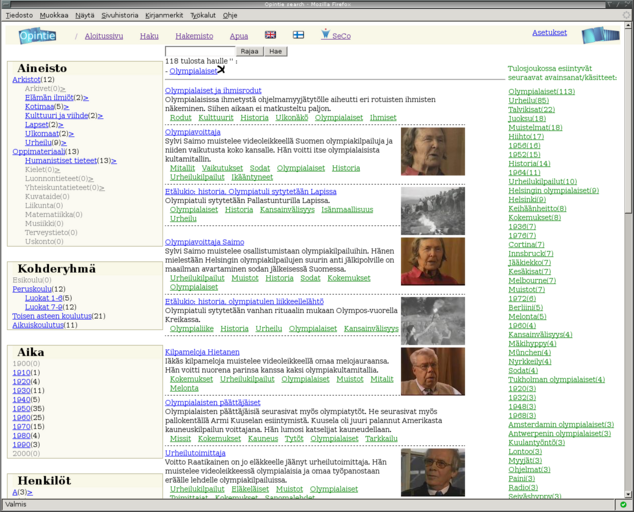Select the Arkistot category
The image size is (634, 512).
[26, 79]
